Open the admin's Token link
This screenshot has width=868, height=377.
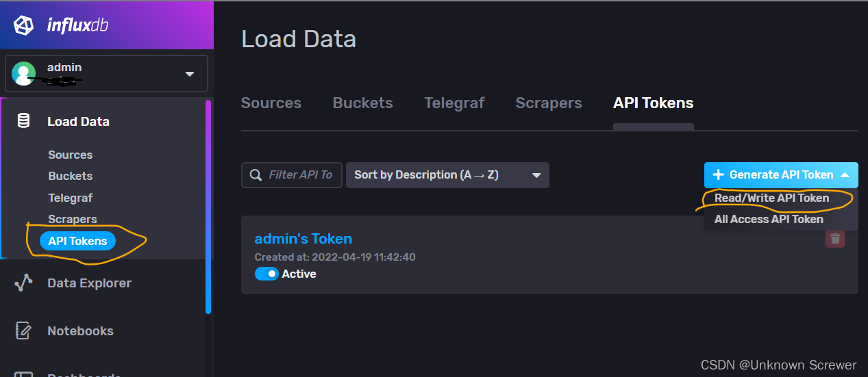303,239
